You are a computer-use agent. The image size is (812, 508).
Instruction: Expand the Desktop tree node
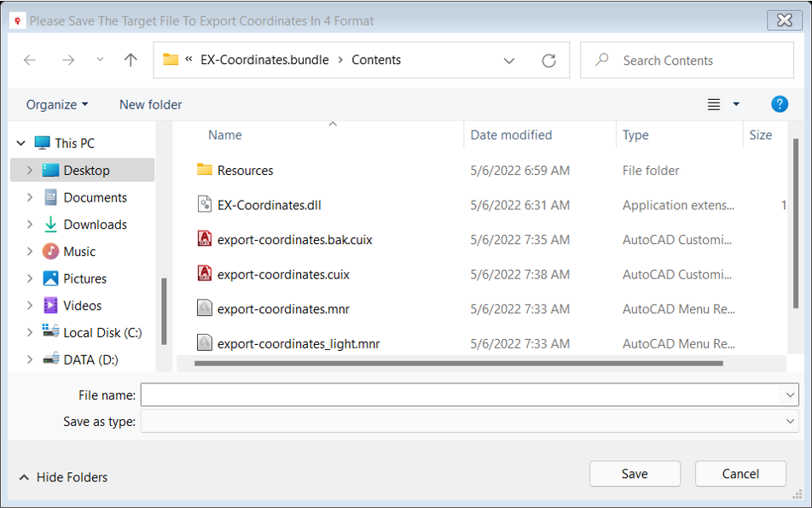click(x=30, y=171)
